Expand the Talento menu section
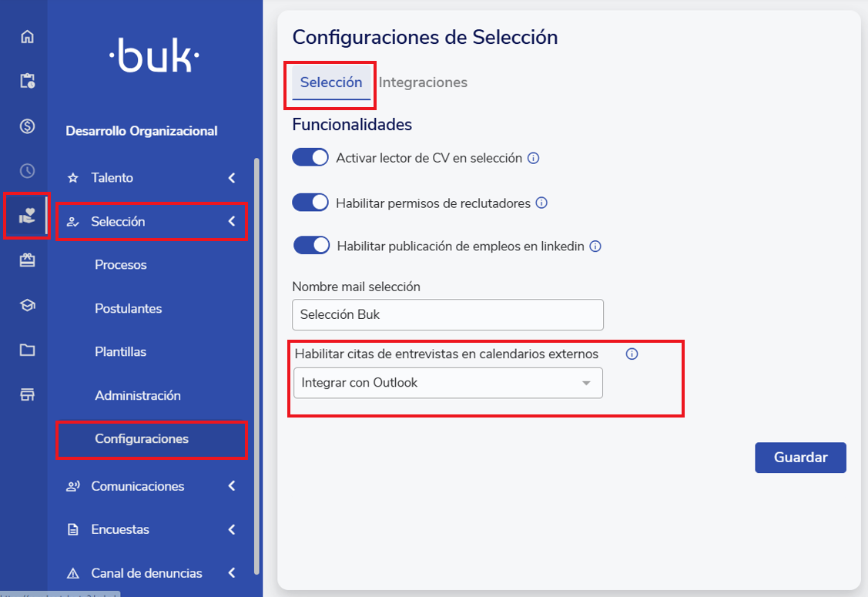Screen dimensions: 868x597 151,178
